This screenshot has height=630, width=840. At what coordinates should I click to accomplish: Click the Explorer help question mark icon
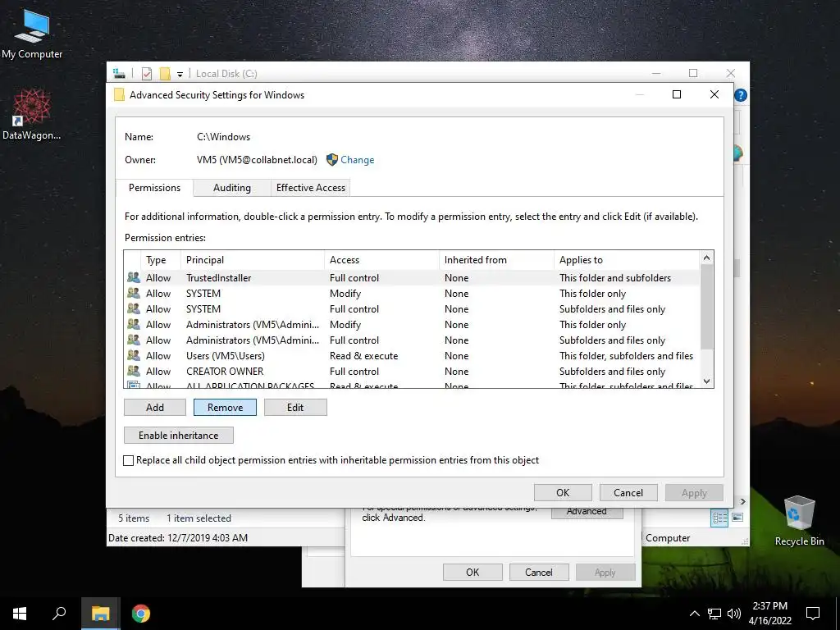pyautogui.click(x=741, y=95)
